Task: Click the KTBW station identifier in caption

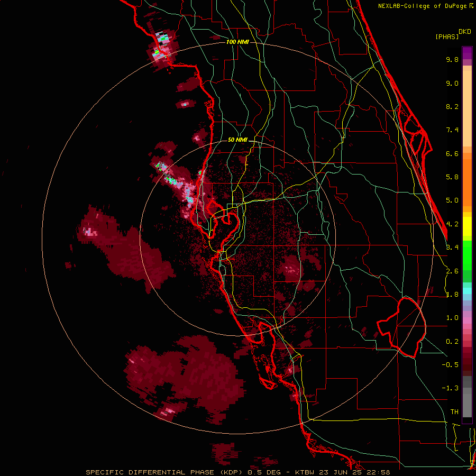Action: pyautogui.click(x=305, y=472)
